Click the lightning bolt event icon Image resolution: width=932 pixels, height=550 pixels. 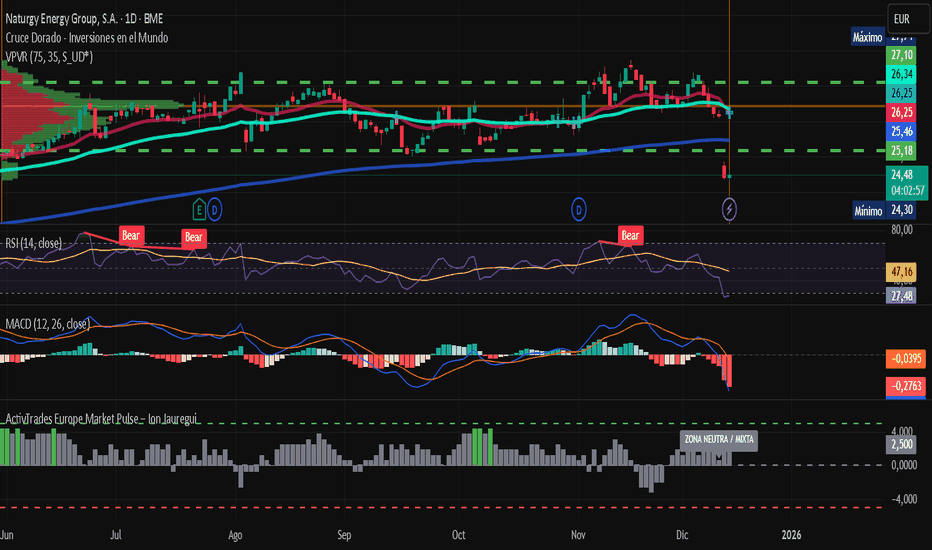729,209
